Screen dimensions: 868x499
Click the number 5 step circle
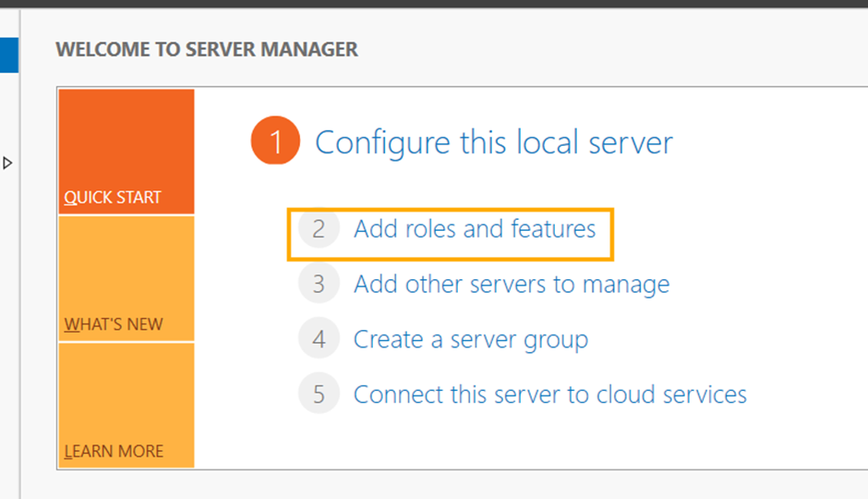319,395
